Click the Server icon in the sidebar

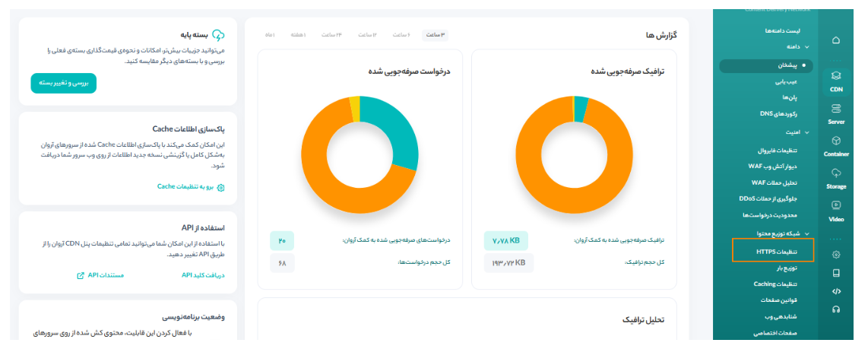click(836, 113)
